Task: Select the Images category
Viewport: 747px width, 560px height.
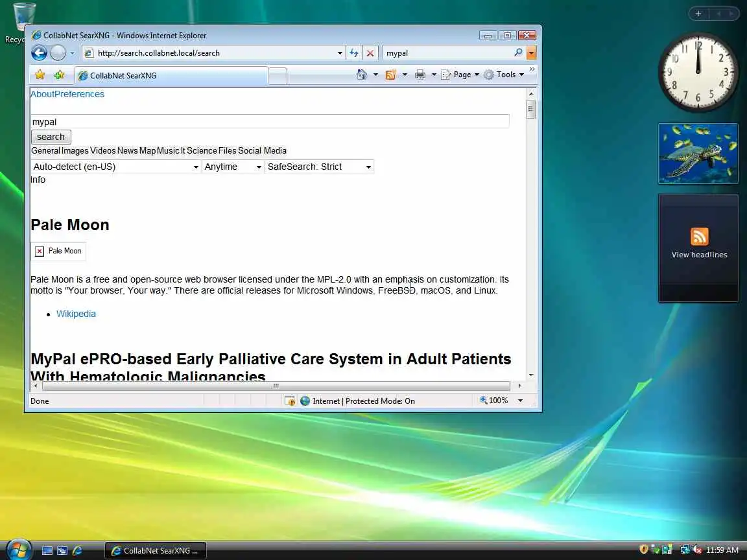Action: (x=75, y=151)
